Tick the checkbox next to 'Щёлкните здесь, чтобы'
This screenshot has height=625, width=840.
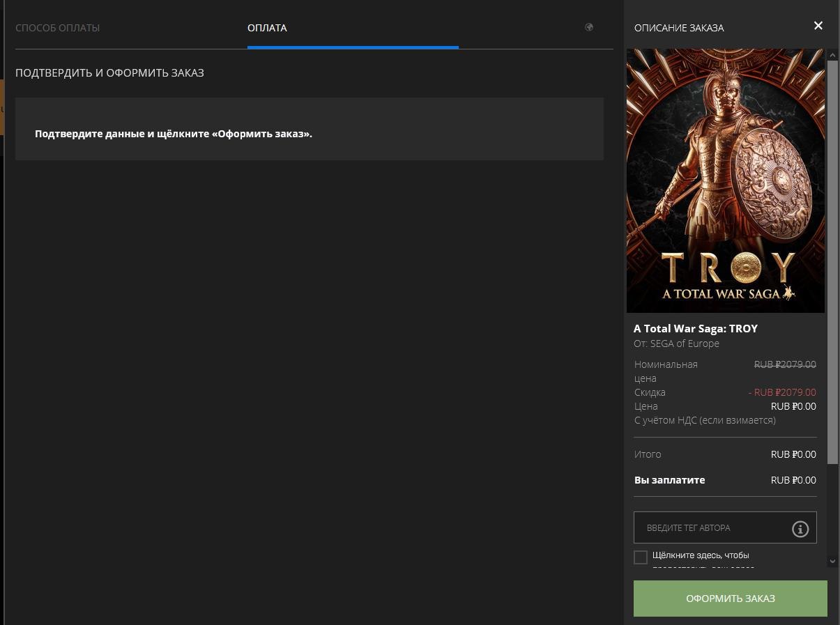coord(641,557)
